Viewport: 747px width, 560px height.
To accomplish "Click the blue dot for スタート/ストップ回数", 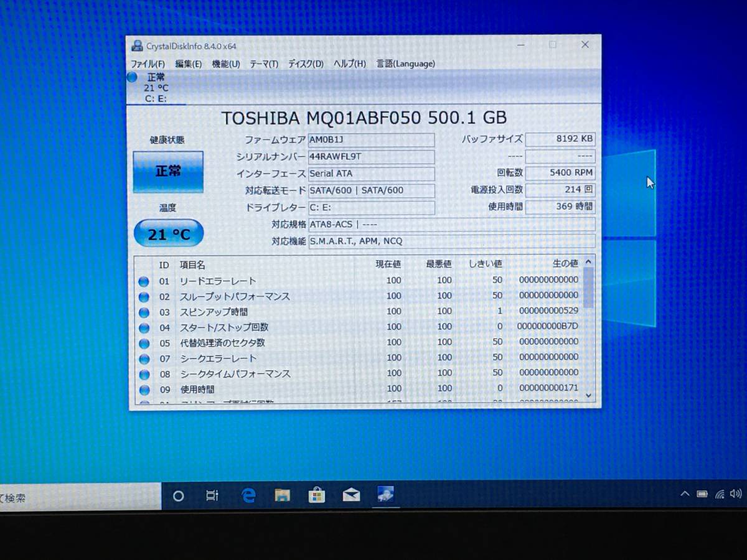I will coord(144,327).
